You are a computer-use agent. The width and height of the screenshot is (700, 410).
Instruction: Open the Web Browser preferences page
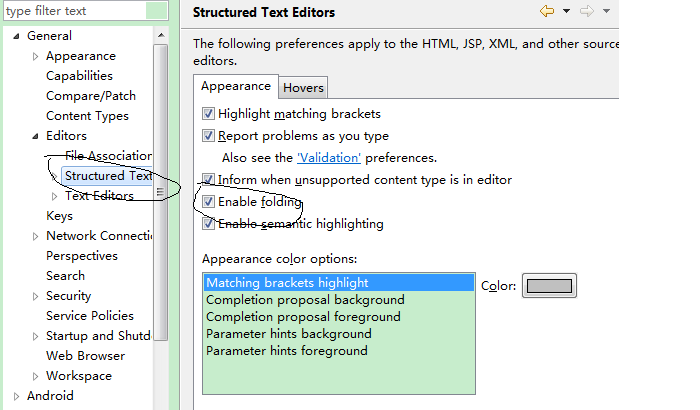tap(85, 356)
